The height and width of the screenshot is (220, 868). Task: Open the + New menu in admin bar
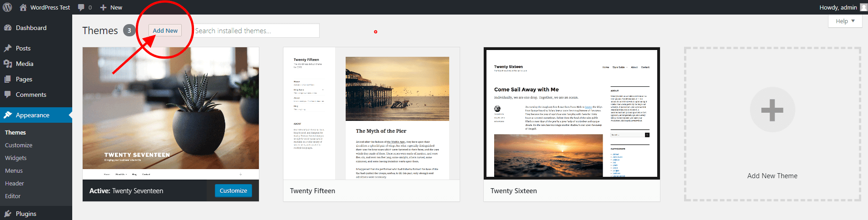pos(111,7)
